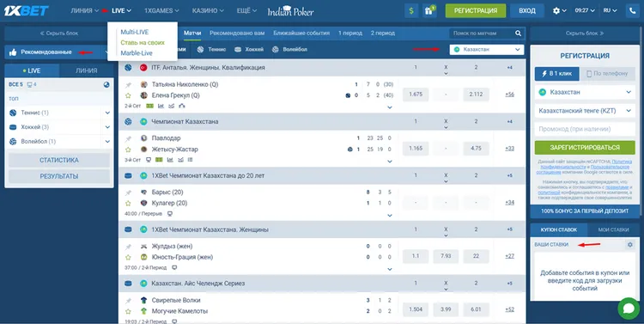Open Казахстан country filter above match list
The height and width of the screenshot is (324, 644).
pos(487,50)
